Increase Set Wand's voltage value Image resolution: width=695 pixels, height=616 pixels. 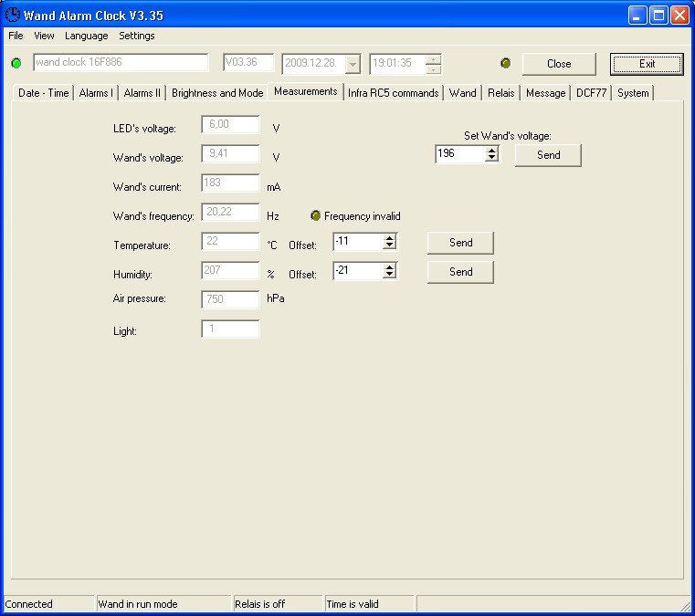coord(491,151)
